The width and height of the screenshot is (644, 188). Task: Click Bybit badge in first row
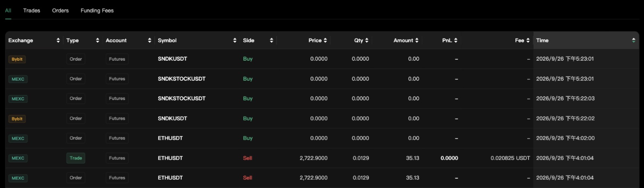pos(17,59)
